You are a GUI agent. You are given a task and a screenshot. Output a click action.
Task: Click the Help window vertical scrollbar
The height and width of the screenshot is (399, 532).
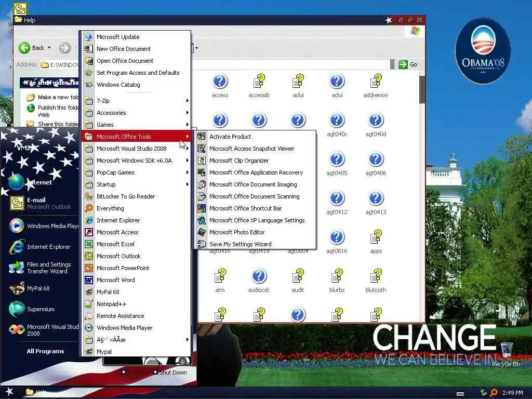[x=422, y=89]
